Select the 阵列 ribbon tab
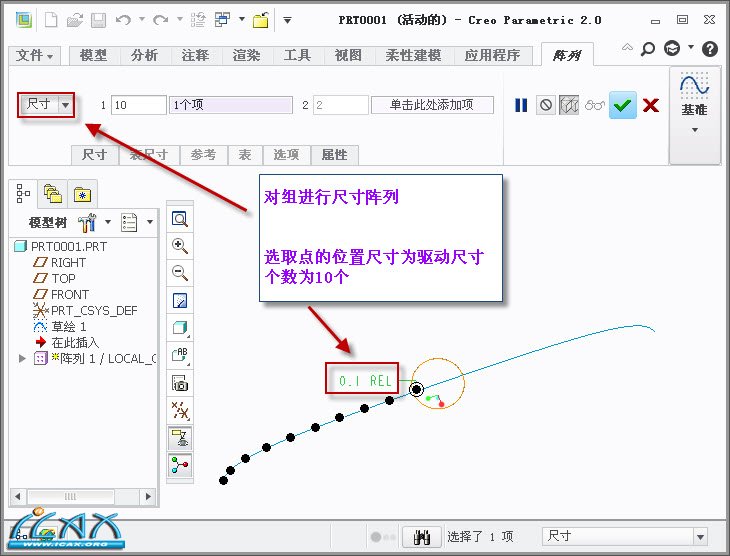 567,55
